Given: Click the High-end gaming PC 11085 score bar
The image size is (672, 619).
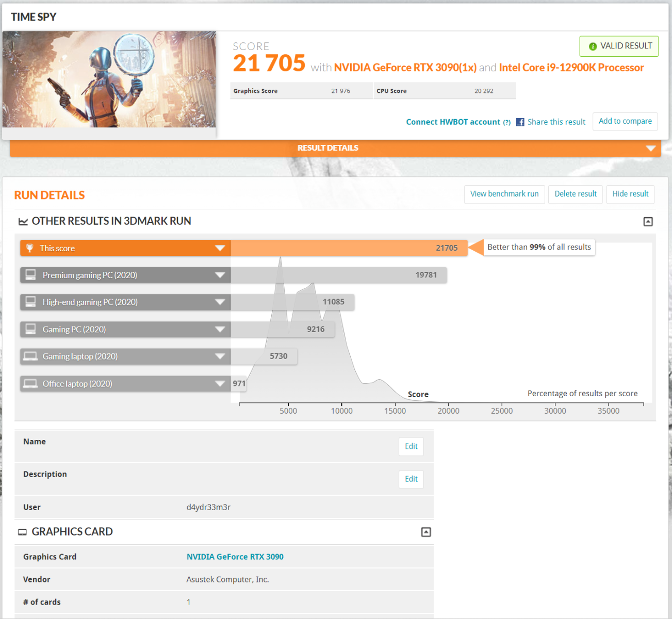Looking at the screenshot, I should coord(292,302).
